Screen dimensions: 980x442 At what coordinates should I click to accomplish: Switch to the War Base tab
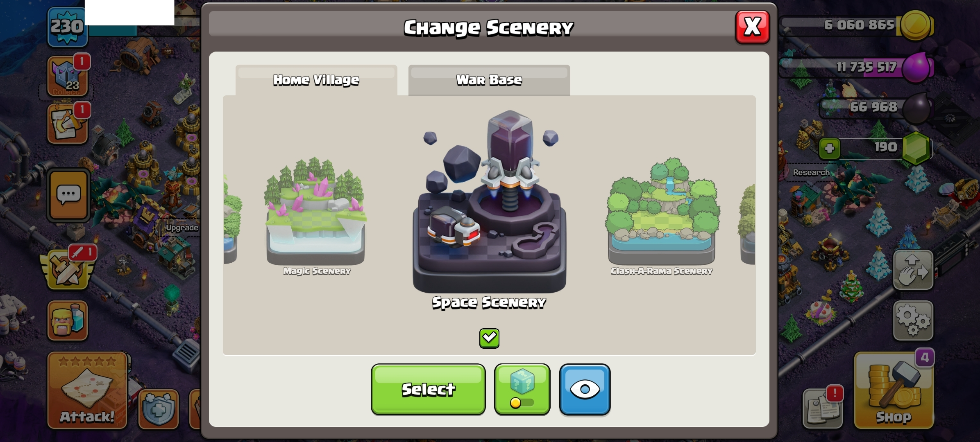pyautogui.click(x=489, y=80)
